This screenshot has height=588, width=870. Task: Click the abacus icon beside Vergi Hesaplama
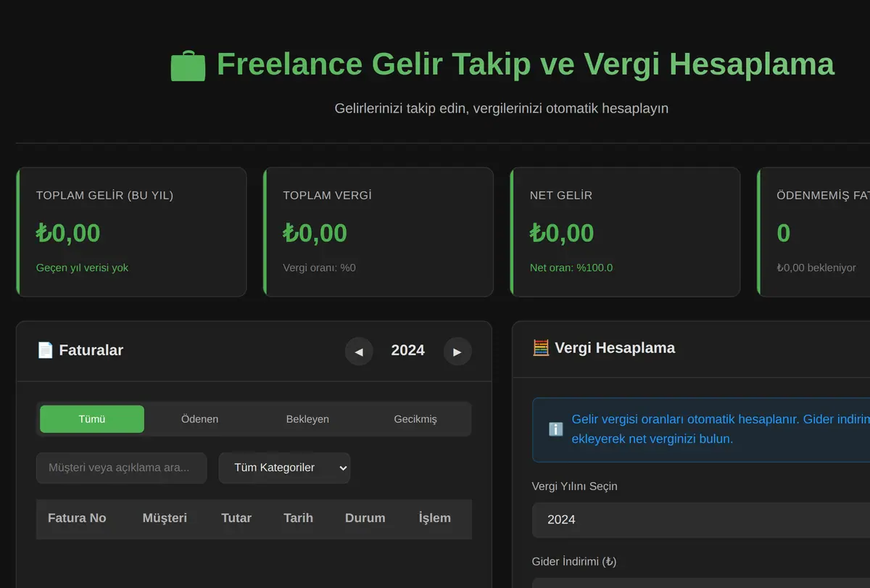[x=541, y=348]
